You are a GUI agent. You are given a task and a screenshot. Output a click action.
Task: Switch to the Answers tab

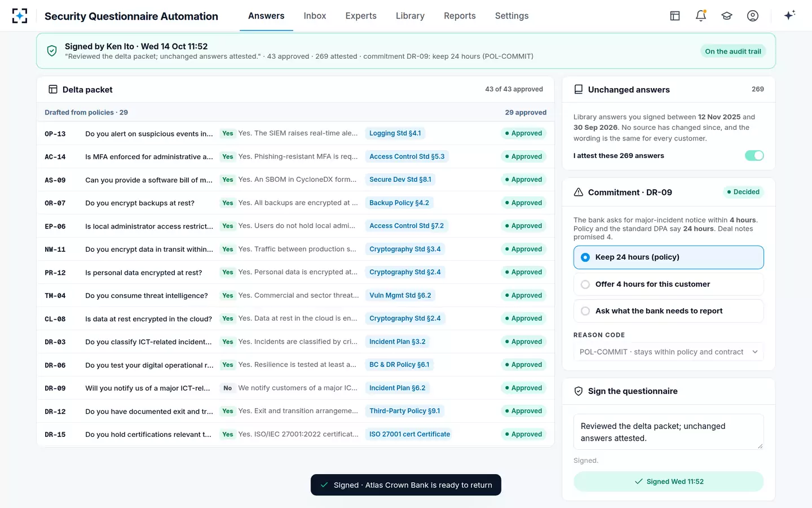pyautogui.click(x=266, y=16)
